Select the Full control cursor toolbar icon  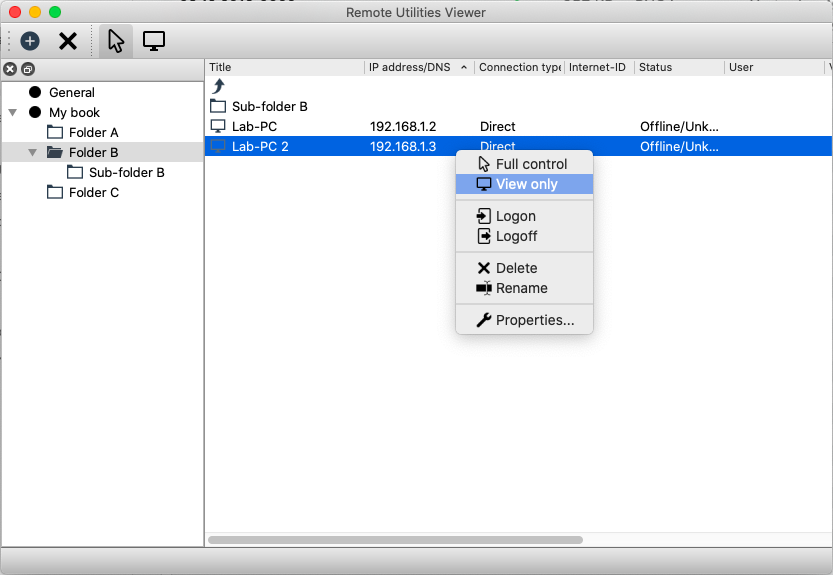[116, 41]
